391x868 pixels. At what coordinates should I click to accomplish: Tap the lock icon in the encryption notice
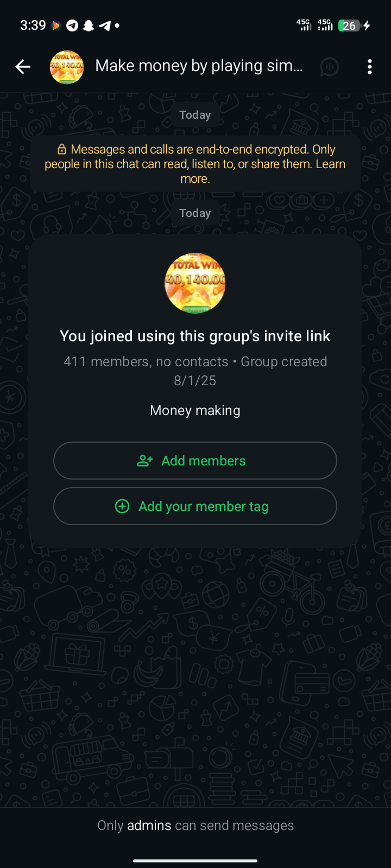(62, 149)
